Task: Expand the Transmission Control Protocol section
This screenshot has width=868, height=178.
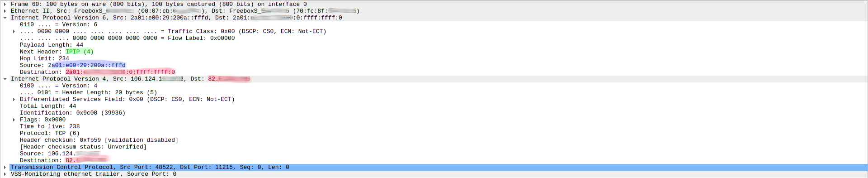Action: (x=5, y=167)
